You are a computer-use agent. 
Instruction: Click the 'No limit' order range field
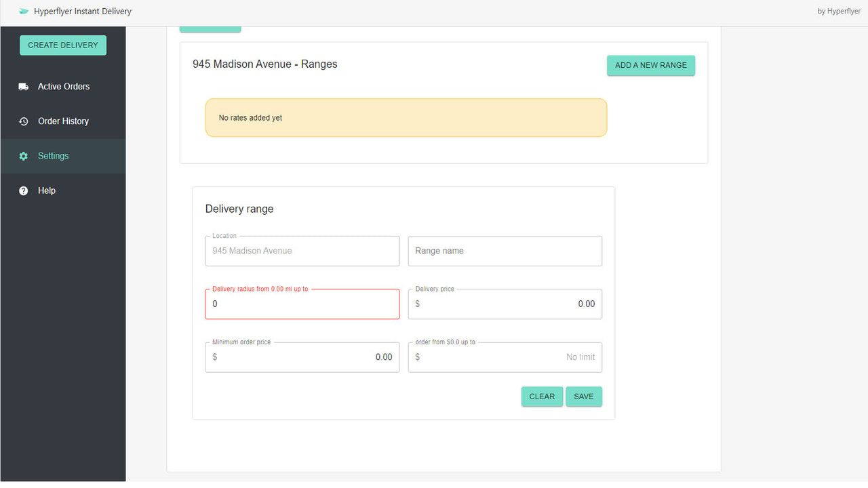coord(505,357)
